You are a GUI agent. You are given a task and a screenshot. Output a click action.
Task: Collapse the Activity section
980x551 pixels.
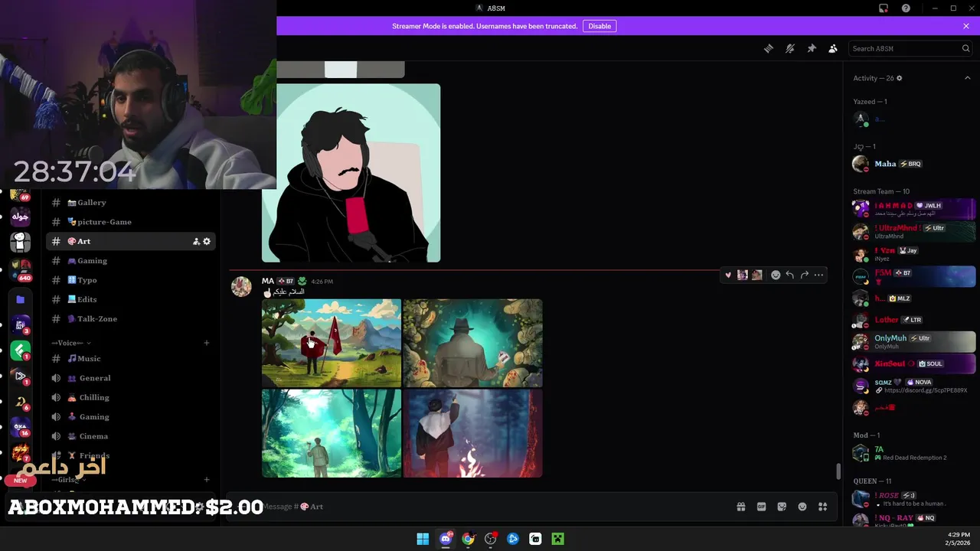coord(967,78)
